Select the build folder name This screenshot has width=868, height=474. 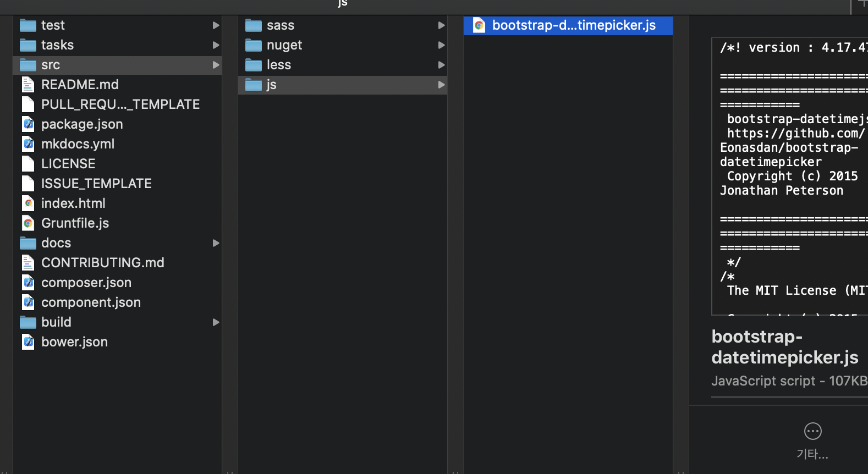pyautogui.click(x=56, y=322)
